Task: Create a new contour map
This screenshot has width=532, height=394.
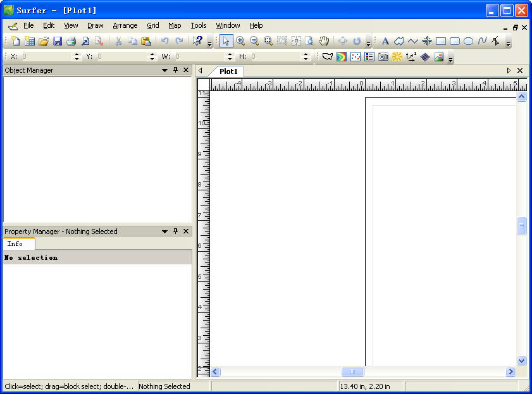Action: (x=342, y=57)
